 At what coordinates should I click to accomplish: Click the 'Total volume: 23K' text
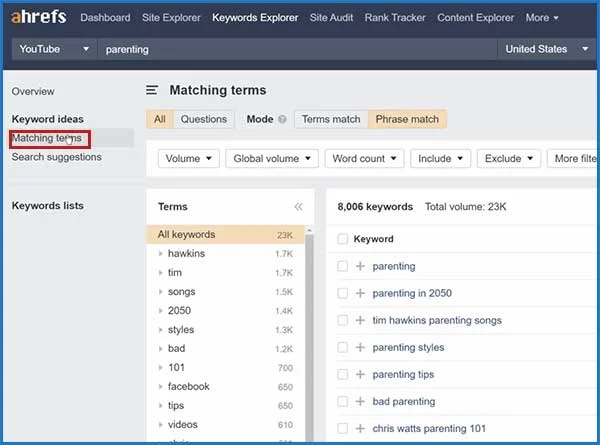[466, 207]
